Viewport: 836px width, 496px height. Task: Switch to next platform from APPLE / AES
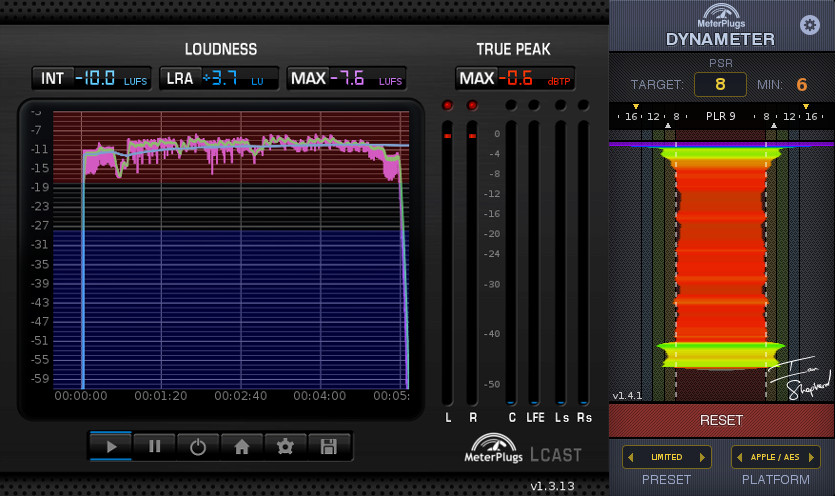[811, 457]
